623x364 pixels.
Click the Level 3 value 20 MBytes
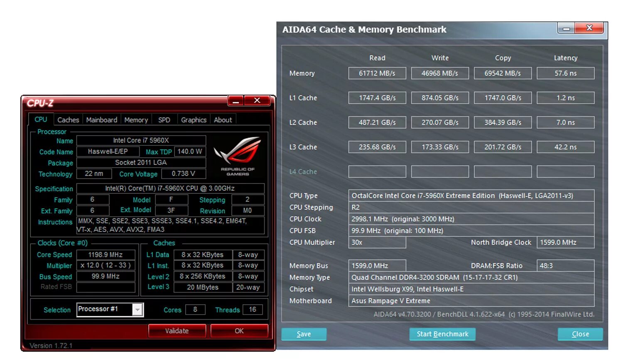click(203, 287)
